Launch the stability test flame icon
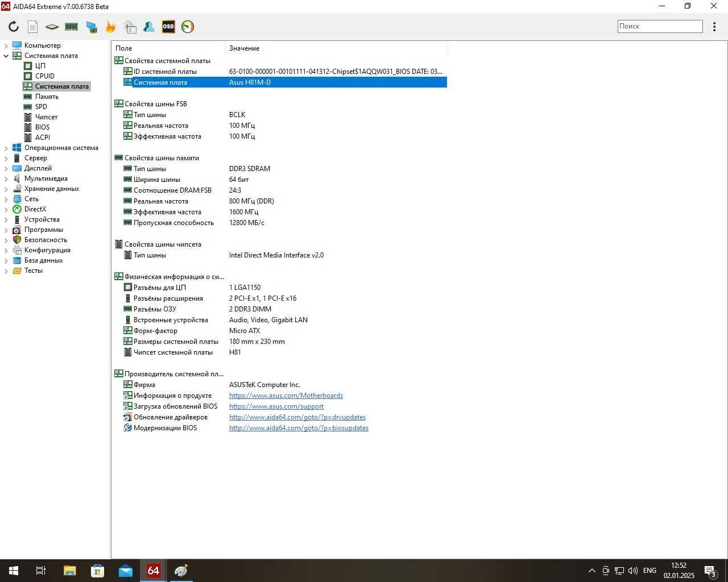 coord(110,27)
